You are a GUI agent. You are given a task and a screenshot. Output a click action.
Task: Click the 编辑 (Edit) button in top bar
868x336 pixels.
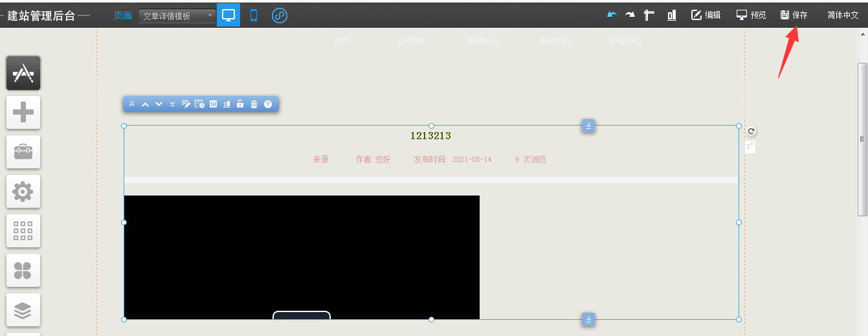pos(706,15)
